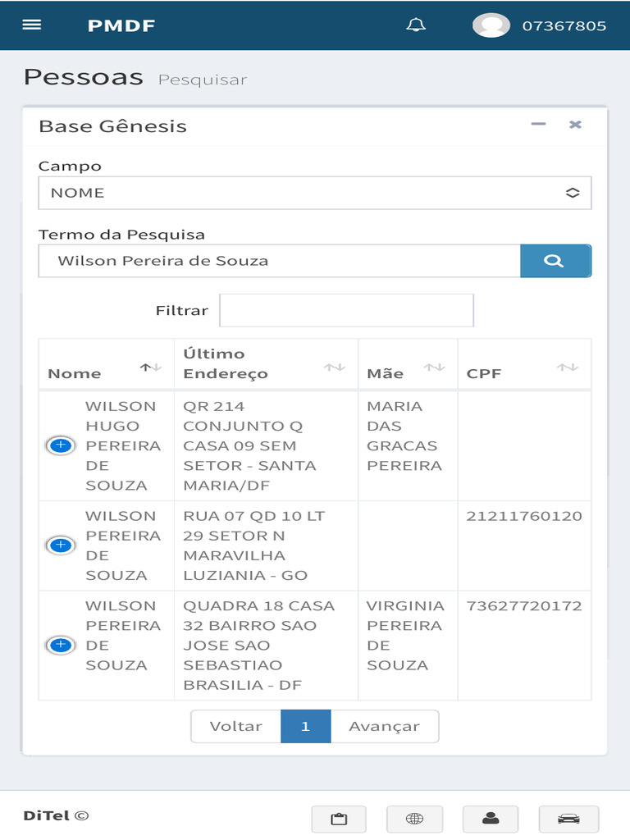Minimize the Base Gênesis panel
Screen dimensions: 630x840
coord(538,125)
